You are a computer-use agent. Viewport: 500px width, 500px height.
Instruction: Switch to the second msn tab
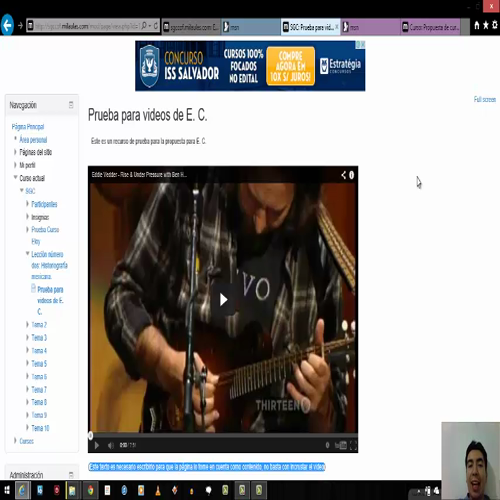pyautogui.click(x=370, y=27)
